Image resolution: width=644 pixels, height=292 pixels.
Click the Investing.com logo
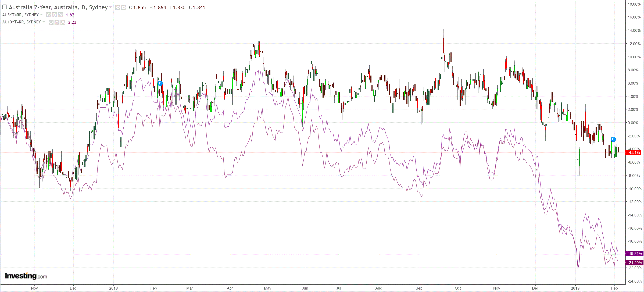click(26, 276)
